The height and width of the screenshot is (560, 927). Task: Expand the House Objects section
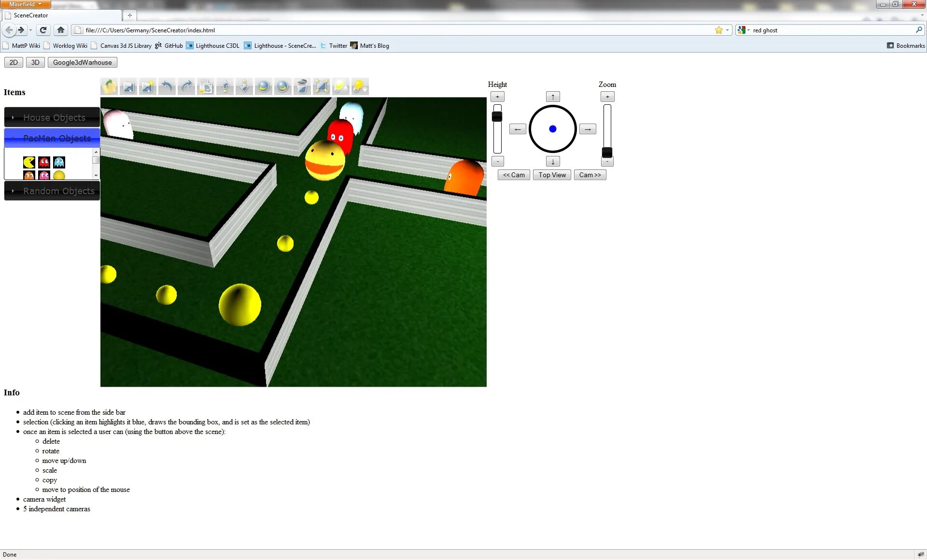[52, 117]
